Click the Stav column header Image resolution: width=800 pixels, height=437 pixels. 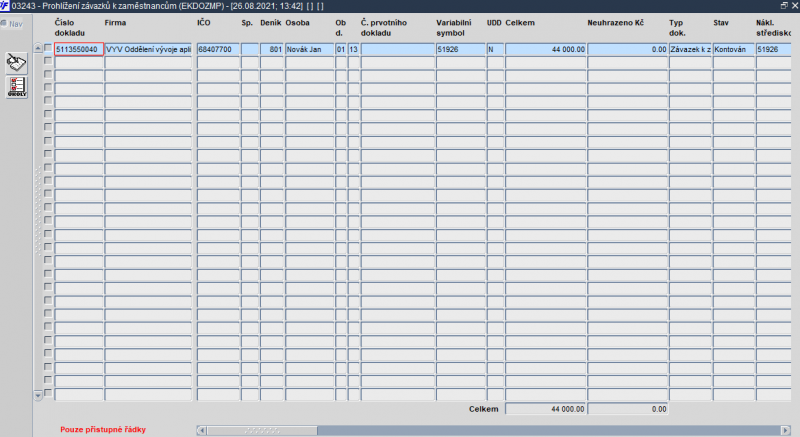[721, 22]
